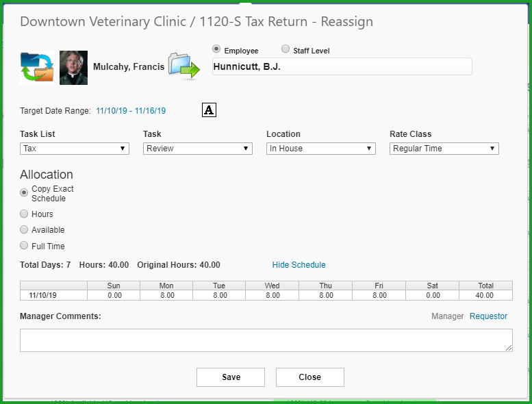The height and width of the screenshot is (404, 532).
Task: Click the Mulcahy, Francis name
Action: pos(129,67)
